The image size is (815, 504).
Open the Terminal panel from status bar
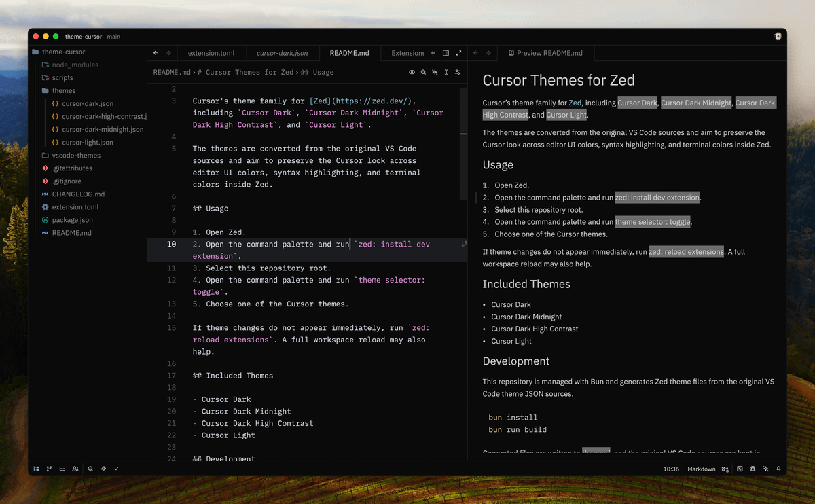point(740,469)
